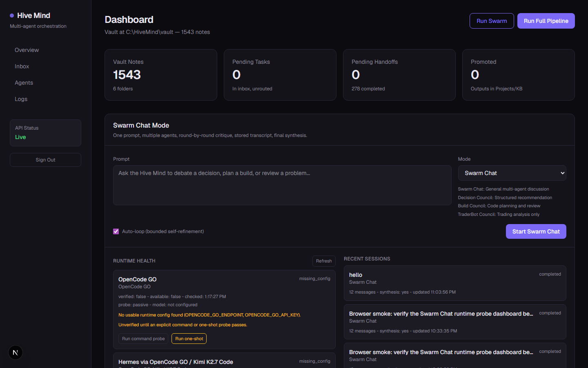Click 'TraderBot Council: Trading analysis only' text
Screen dimensions: 588x368
(499, 214)
